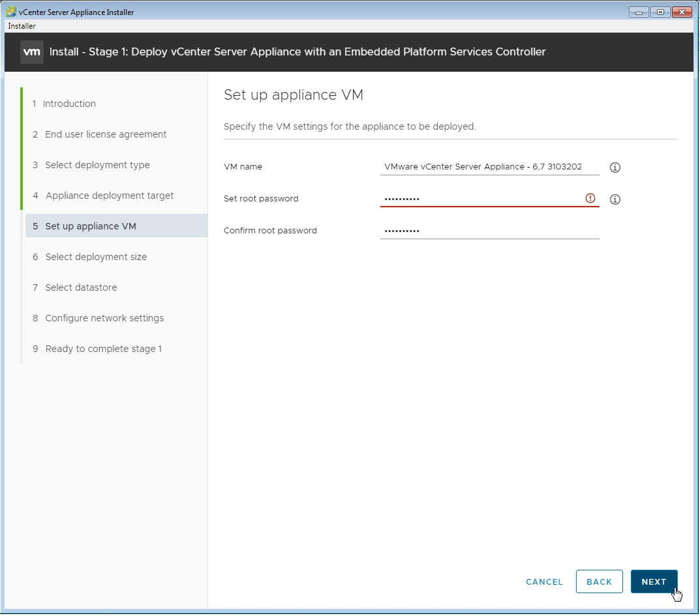The width and height of the screenshot is (700, 616).
Task: Open the Installer menu
Action: point(22,26)
